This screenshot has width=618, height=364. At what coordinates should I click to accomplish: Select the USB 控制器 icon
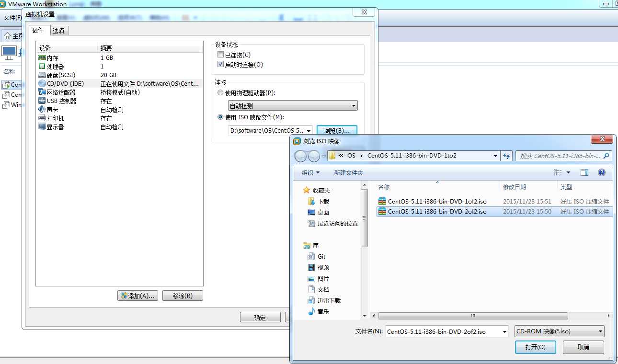click(x=42, y=101)
